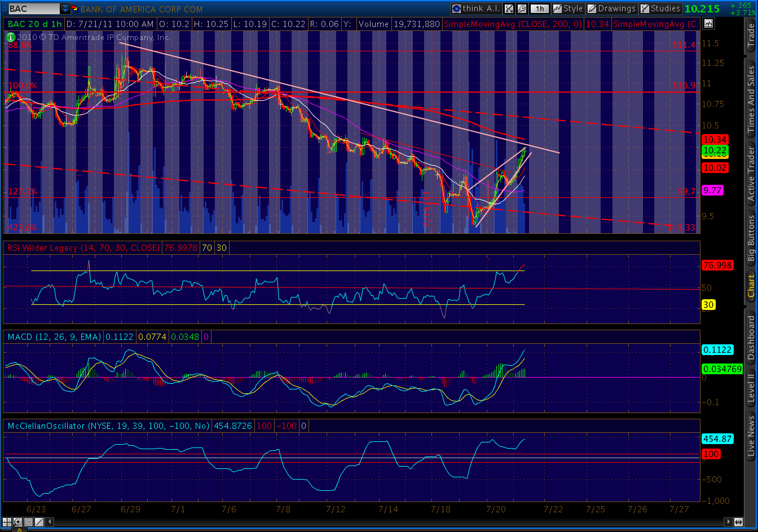Switch to the Times And Sales tab
Viewport: 758px width, 532px height.
(x=751, y=100)
